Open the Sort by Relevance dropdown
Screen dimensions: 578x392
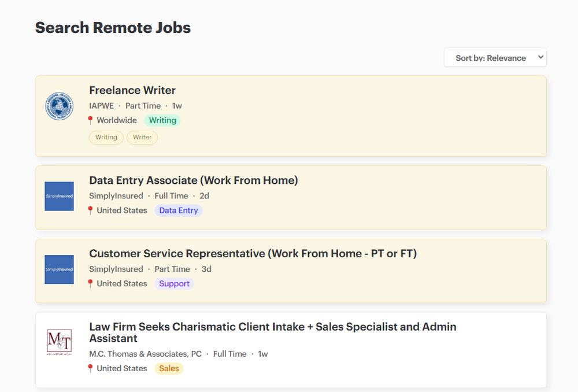tap(495, 58)
